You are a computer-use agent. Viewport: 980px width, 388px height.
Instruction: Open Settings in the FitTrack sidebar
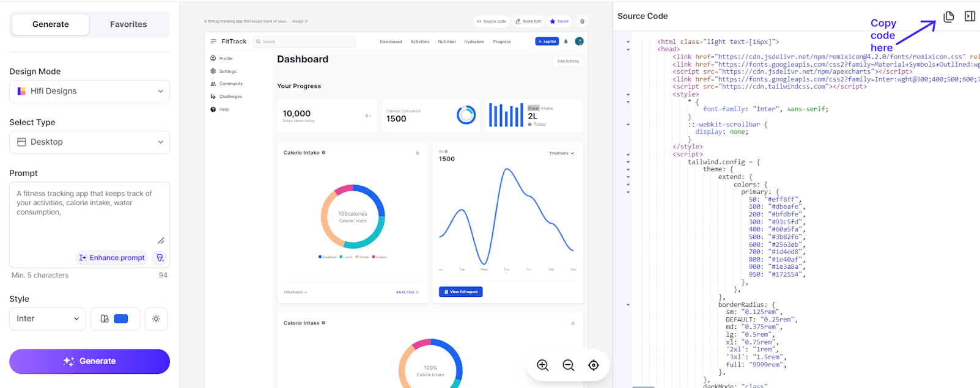(x=223, y=71)
